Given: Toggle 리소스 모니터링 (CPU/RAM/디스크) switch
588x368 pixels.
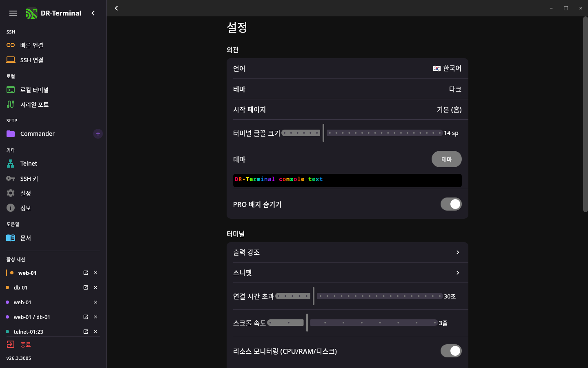Looking at the screenshot, I should pyautogui.click(x=451, y=351).
